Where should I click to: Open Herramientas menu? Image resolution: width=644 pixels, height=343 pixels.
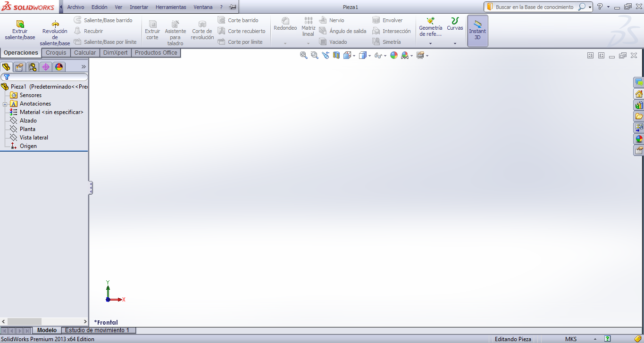pos(171,7)
